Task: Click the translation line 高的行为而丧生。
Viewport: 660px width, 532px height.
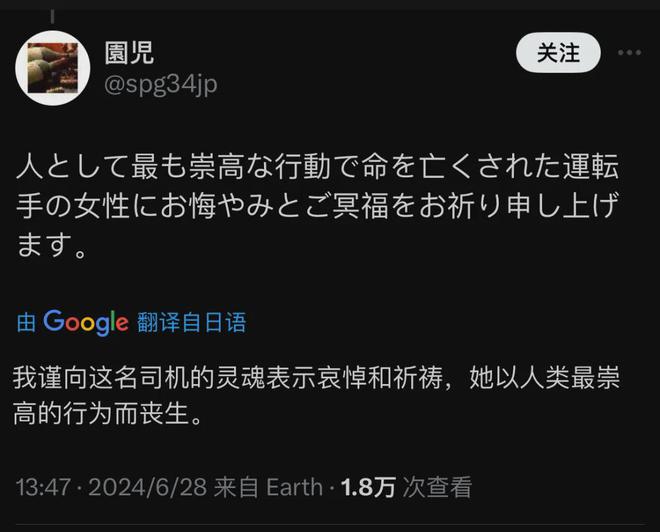Action: pyautogui.click(x=110, y=414)
